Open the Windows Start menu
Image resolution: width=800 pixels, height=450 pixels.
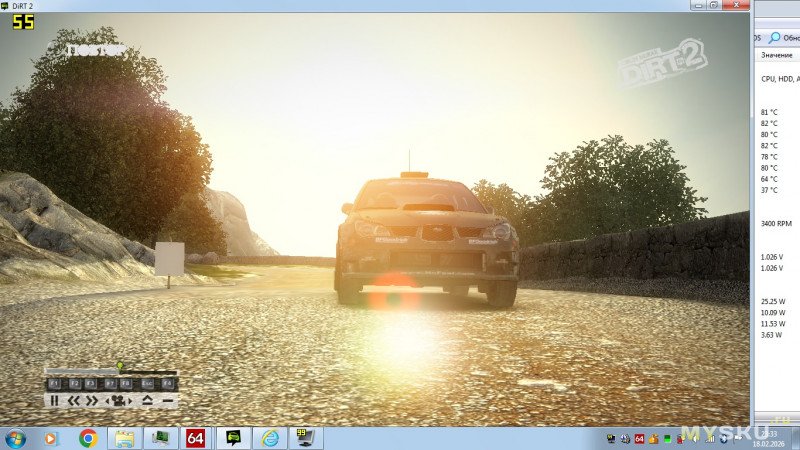pyautogui.click(x=15, y=438)
